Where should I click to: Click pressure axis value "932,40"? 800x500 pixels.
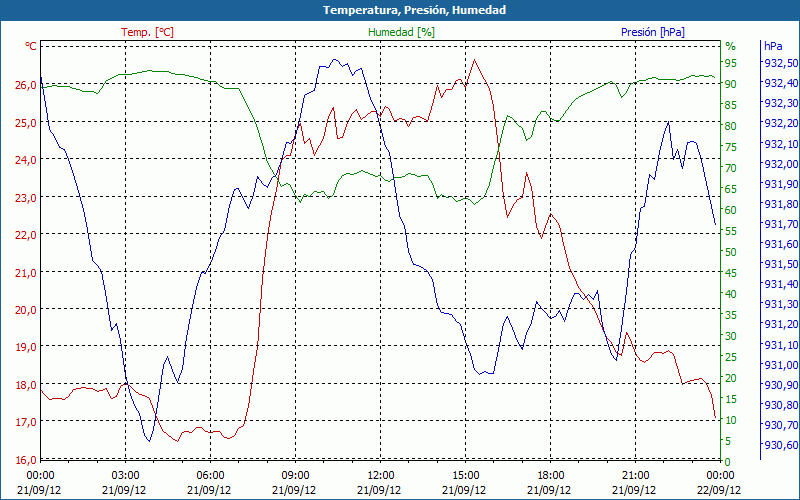pos(779,83)
